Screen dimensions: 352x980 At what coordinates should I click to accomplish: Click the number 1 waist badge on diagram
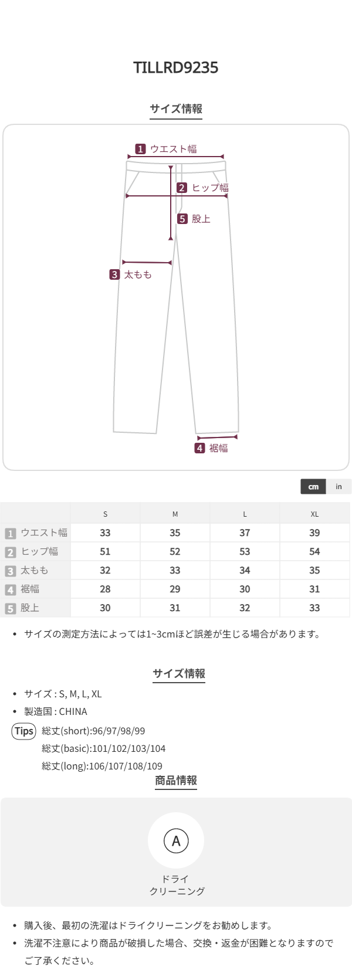pyautogui.click(x=140, y=149)
